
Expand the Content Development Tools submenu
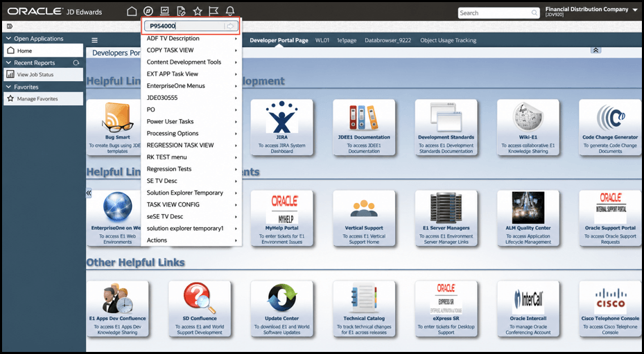tap(191, 62)
